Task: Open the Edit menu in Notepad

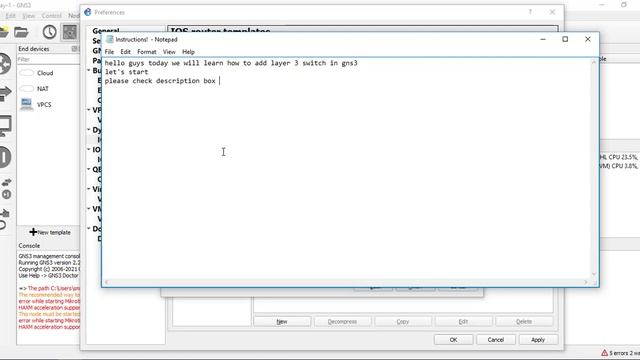Action: click(x=125, y=52)
